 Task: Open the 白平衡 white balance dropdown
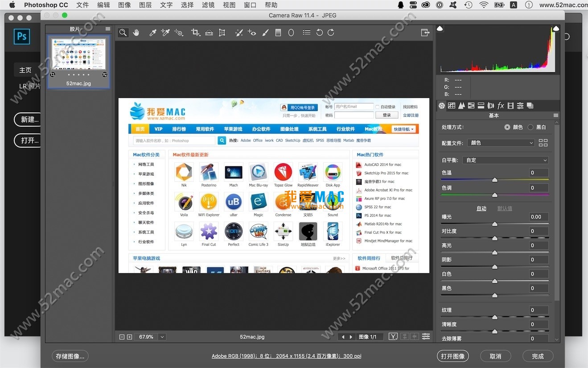tap(506, 160)
